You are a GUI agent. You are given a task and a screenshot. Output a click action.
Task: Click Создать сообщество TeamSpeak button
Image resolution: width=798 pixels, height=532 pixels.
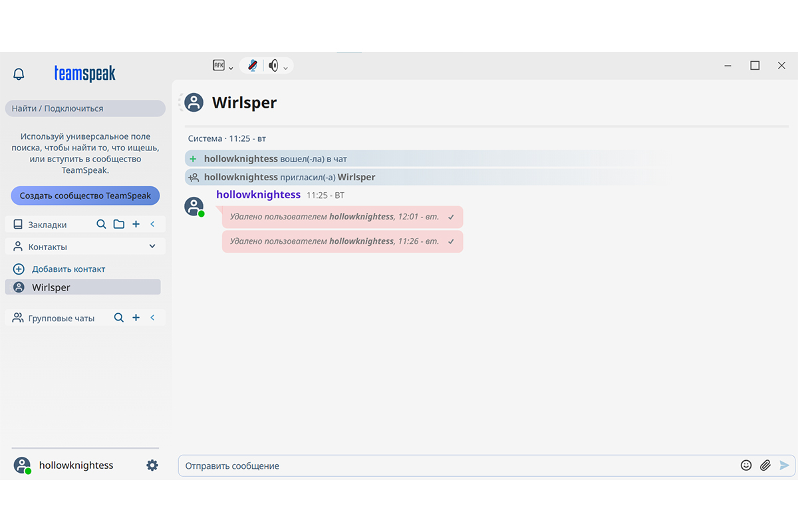(x=84, y=196)
